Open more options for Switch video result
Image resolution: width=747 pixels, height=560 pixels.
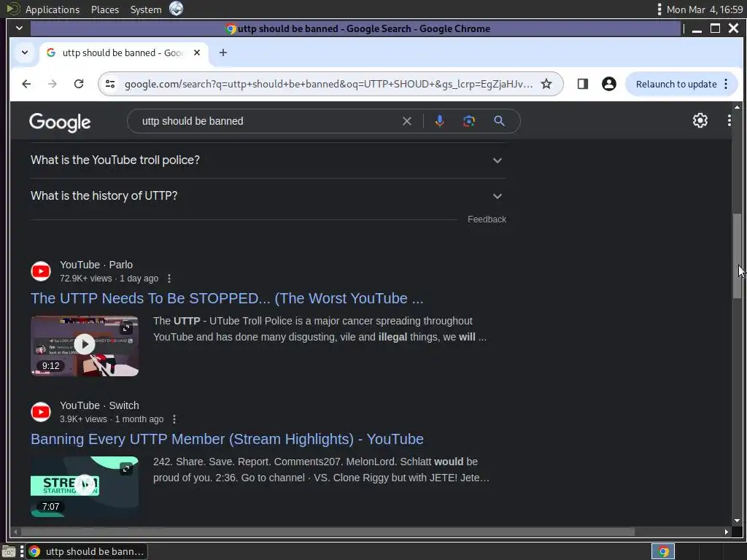[x=174, y=419]
